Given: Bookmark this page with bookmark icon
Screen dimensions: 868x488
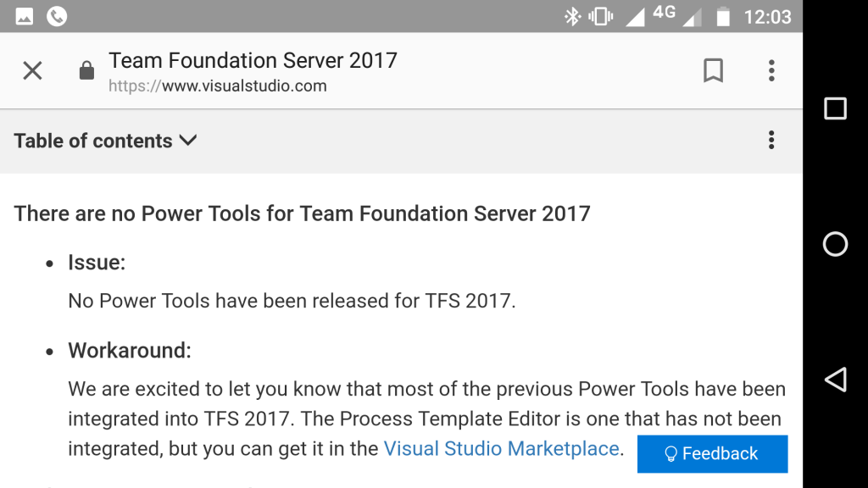Looking at the screenshot, I should (x=713, y=70).
